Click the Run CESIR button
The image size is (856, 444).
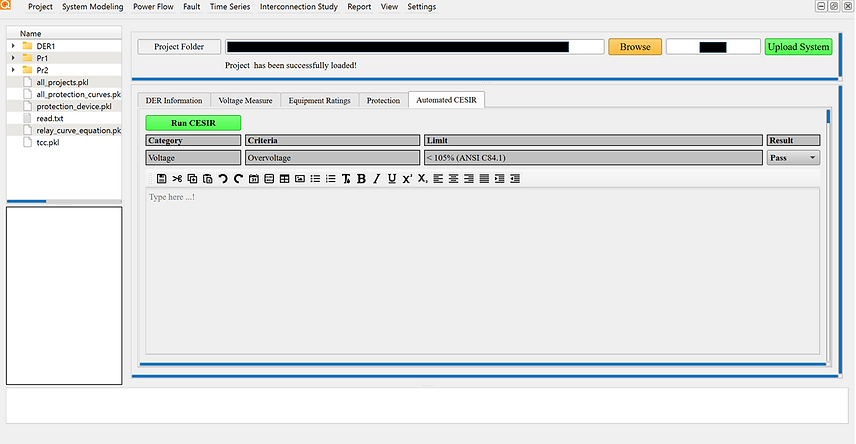click(193, 123)
